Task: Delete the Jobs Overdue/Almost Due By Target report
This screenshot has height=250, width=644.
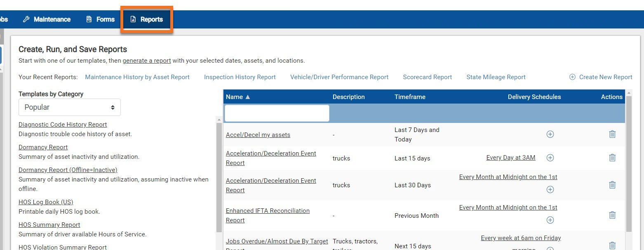Action: (612, 245)
